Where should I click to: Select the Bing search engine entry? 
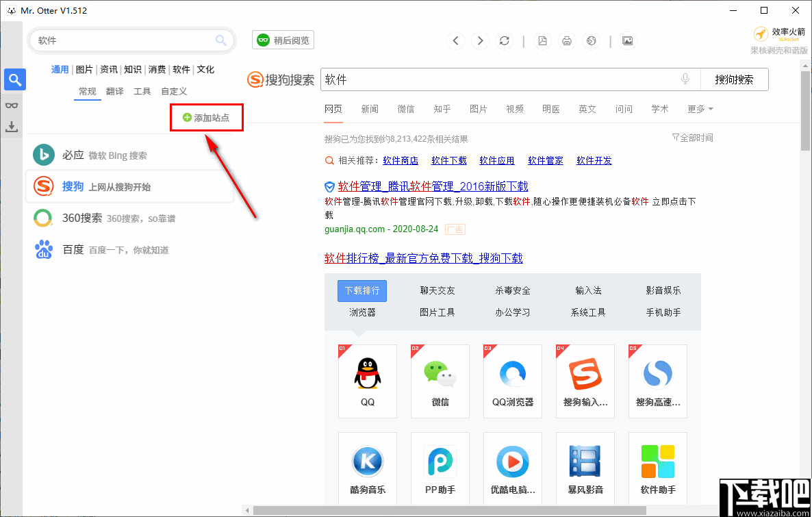tap(131, 155)
